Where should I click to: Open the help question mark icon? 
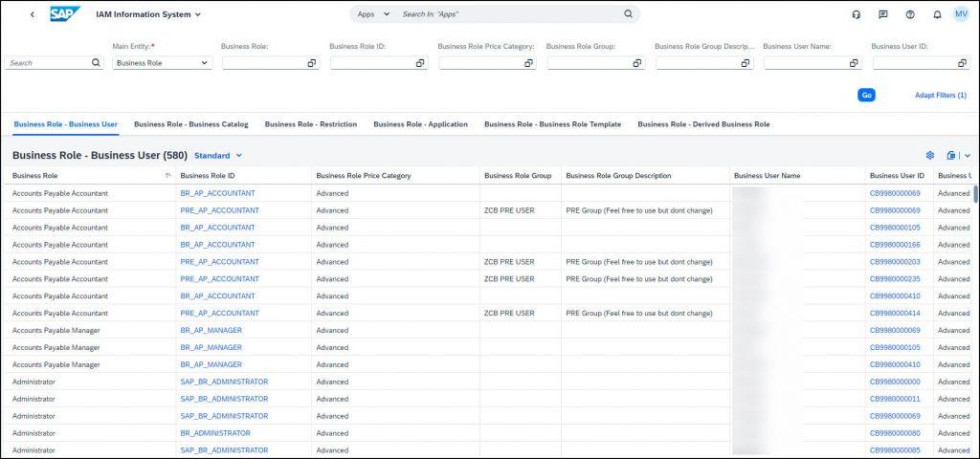click(910, 14)
